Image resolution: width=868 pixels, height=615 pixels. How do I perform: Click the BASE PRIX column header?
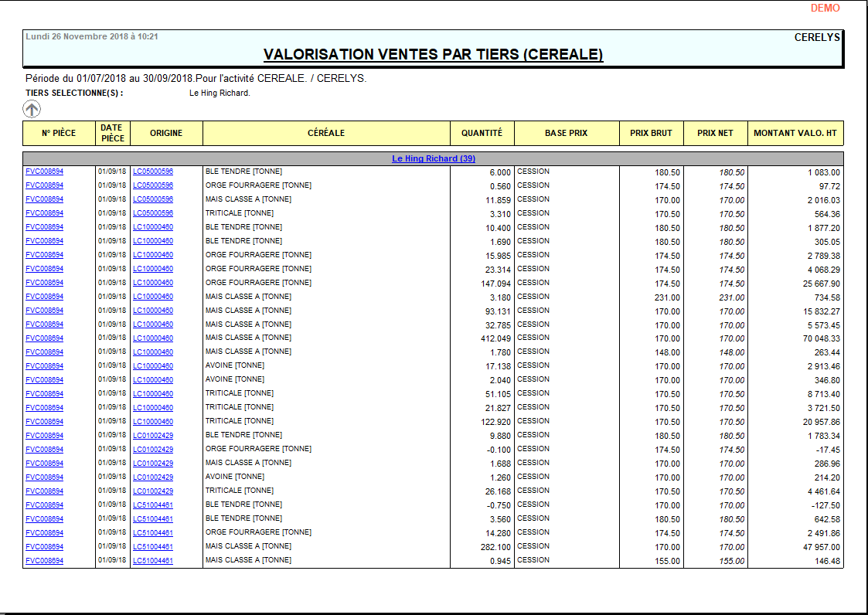(566, 133)
